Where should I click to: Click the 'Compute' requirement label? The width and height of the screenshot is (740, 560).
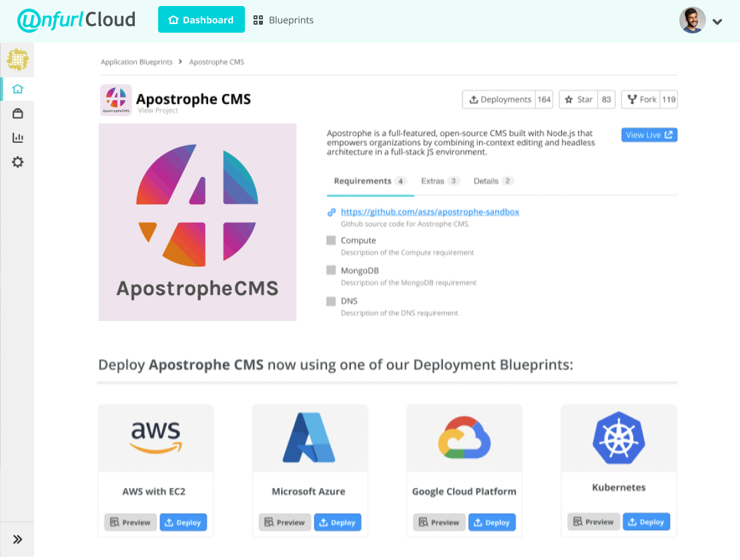coord(358,240)
